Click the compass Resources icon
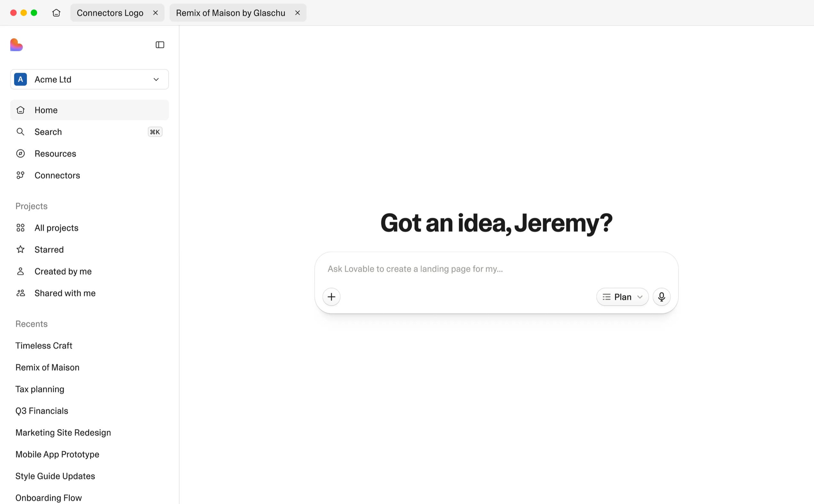Screen dimensions: 814x504 (x=20, y=154)
